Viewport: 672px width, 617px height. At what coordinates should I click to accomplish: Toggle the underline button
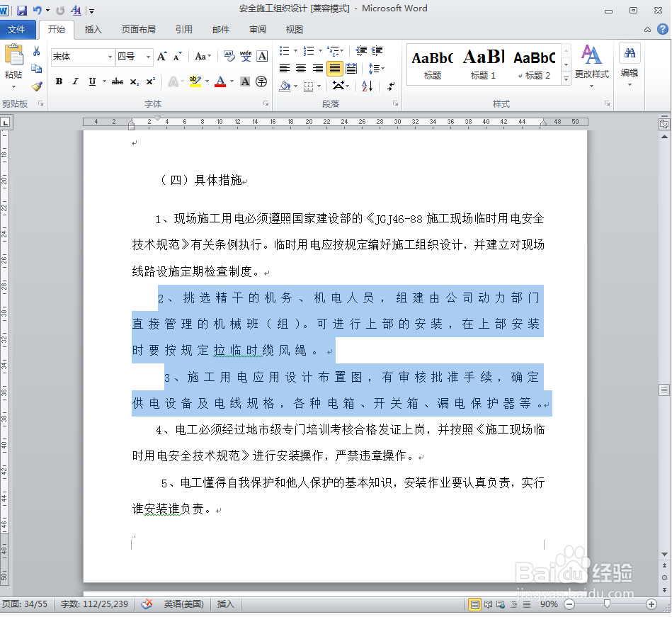tap(93, 81)
